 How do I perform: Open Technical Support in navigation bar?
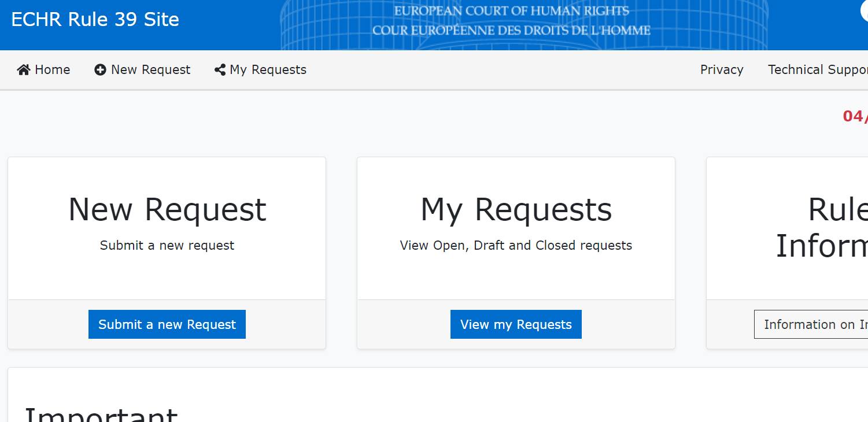coord(818,70)
